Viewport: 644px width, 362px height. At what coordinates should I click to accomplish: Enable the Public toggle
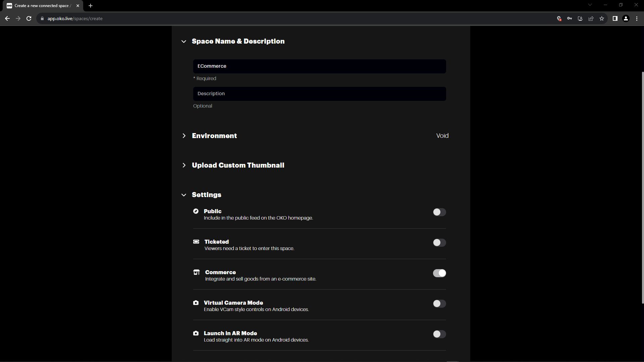click(x=439, y=212)
